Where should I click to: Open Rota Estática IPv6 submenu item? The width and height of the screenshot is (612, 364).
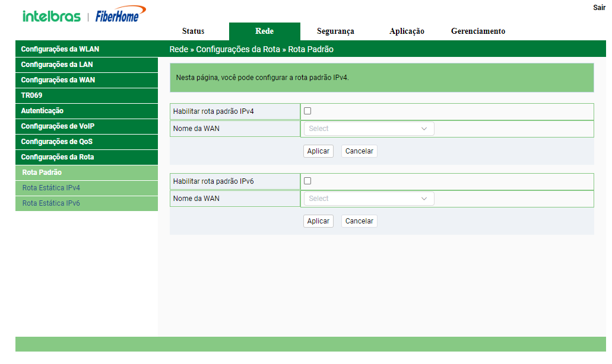tap(87, 203)
